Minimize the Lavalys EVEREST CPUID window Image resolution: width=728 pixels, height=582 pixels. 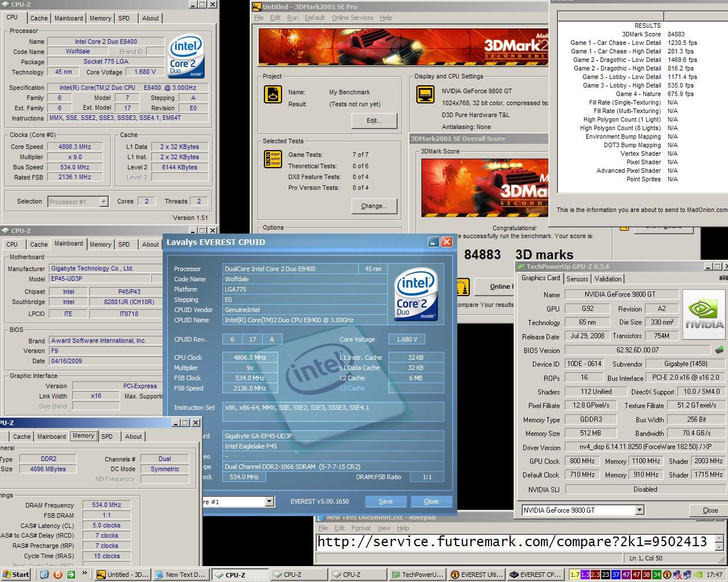[x=433, y=242]
